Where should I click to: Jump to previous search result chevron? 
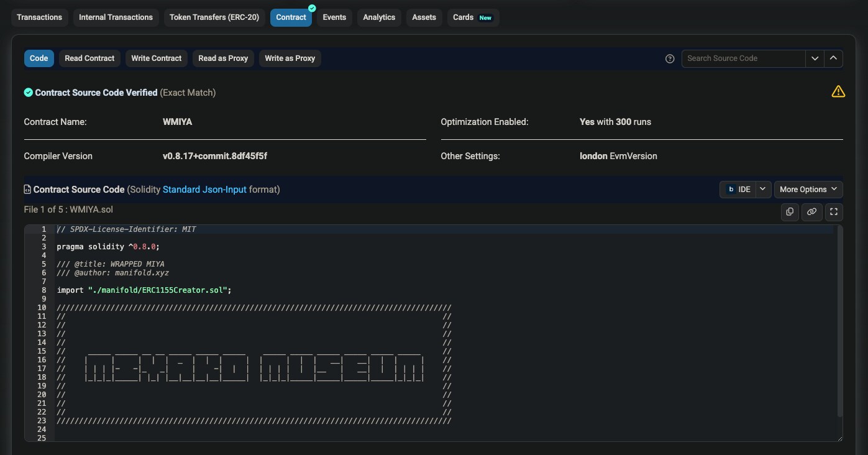coord(833,58)
